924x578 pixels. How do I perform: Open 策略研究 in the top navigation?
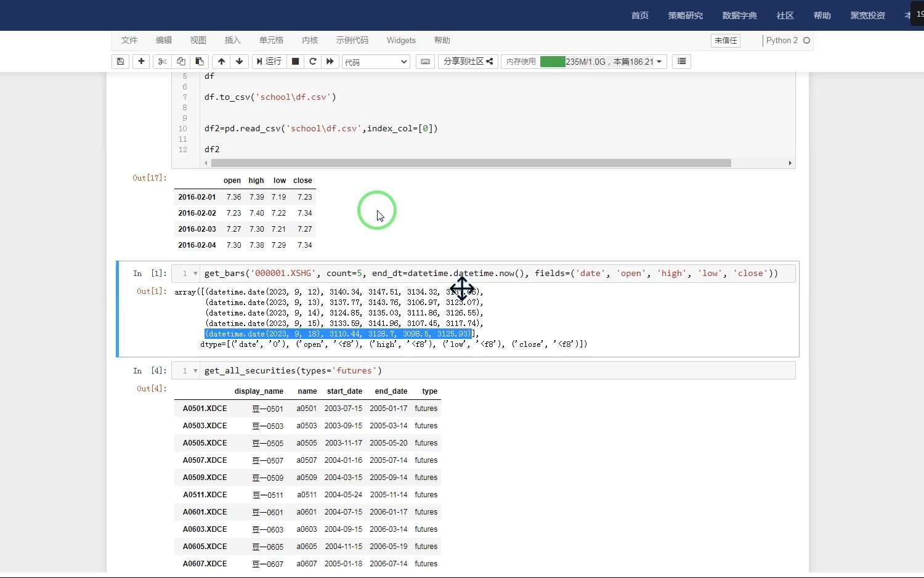(686, 15)
